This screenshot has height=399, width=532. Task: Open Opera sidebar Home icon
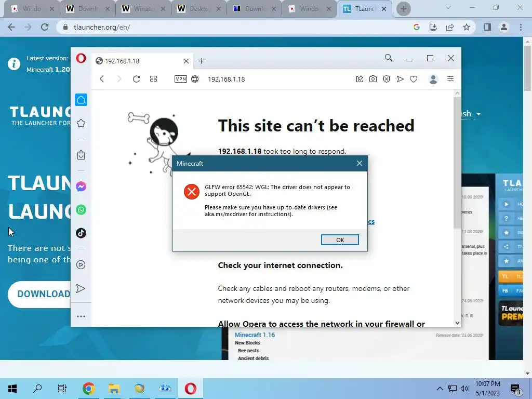pyautogui.click(x=81, y=100)
